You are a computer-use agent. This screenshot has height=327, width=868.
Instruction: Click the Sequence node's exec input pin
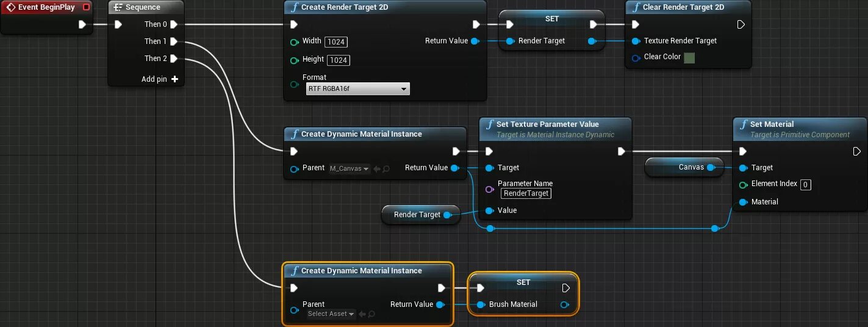[x=118, y=24]
